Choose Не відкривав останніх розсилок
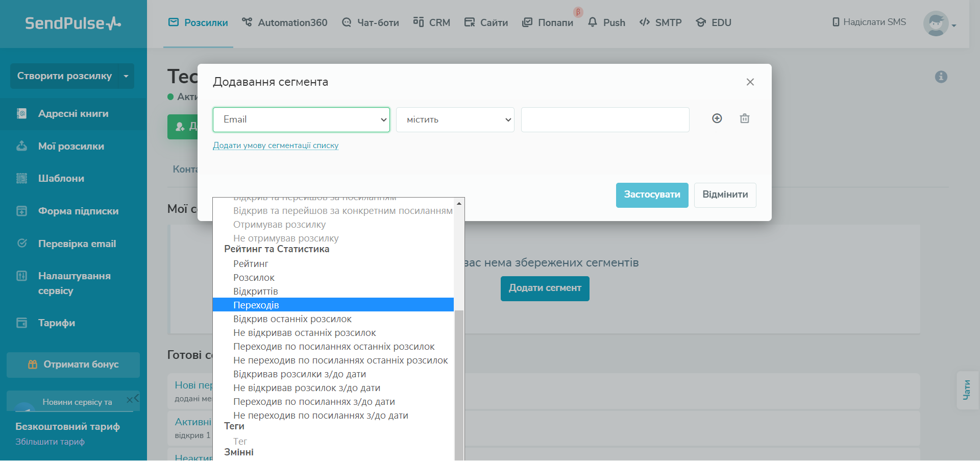This screenshot has height=461, width=980. click(333, 332)
